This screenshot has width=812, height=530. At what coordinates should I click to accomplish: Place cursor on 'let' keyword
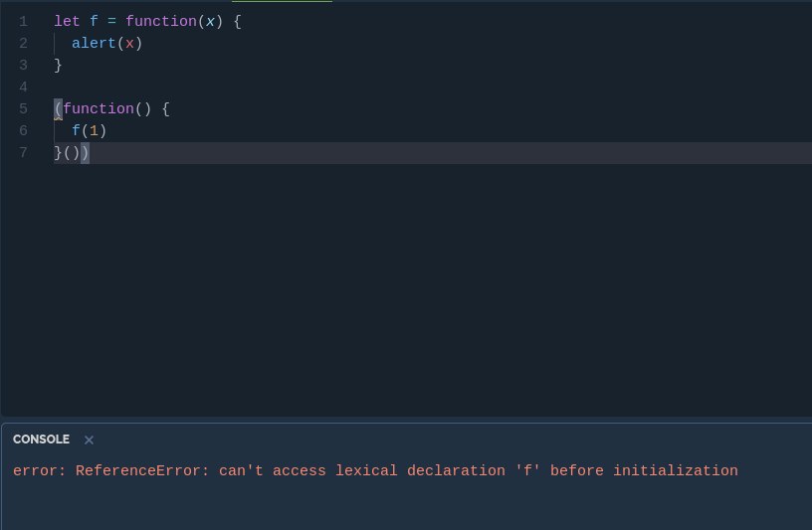click(68, 22)
